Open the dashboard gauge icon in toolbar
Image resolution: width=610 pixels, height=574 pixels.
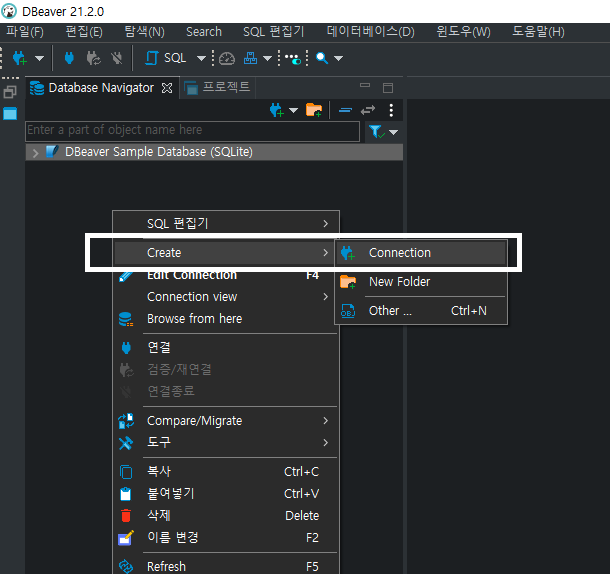227,58
